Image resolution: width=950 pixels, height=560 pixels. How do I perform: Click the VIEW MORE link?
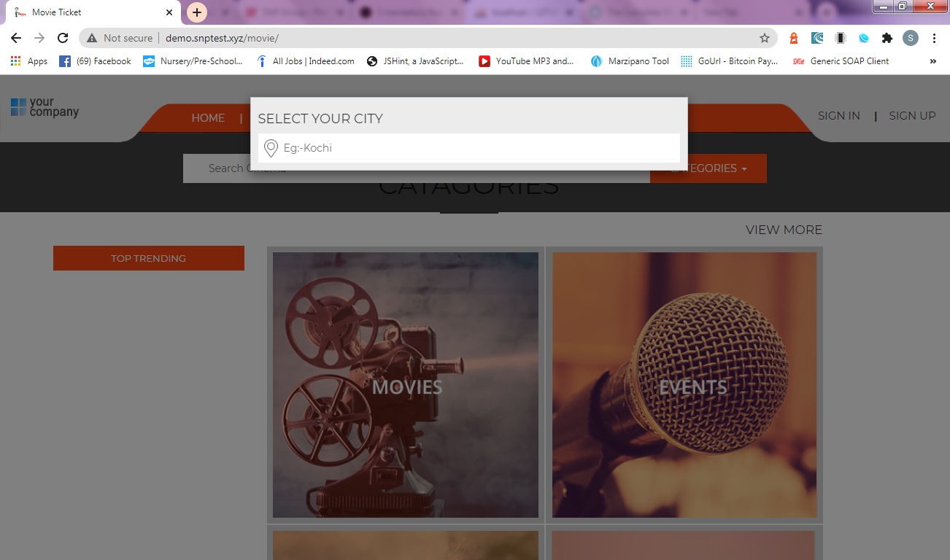click(x=783, y=229)
